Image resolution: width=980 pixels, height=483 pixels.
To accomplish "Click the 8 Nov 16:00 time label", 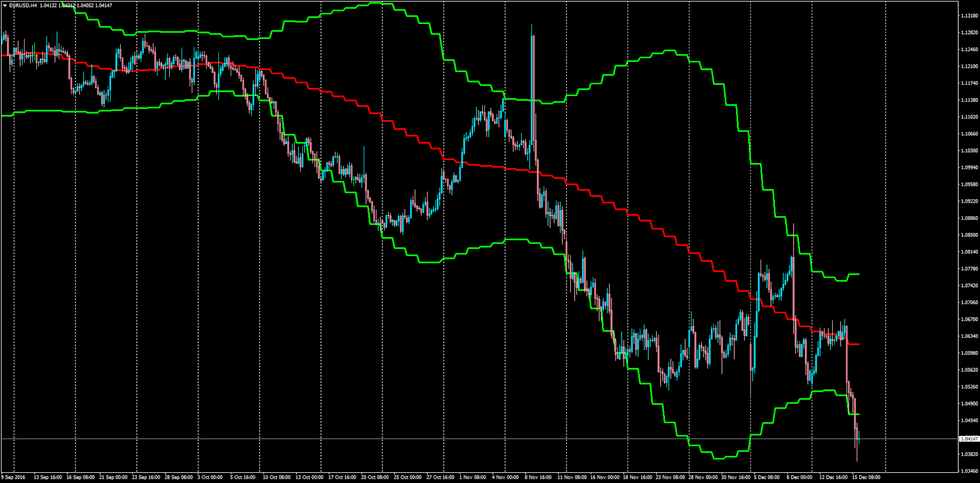I will tap(538, 477).
